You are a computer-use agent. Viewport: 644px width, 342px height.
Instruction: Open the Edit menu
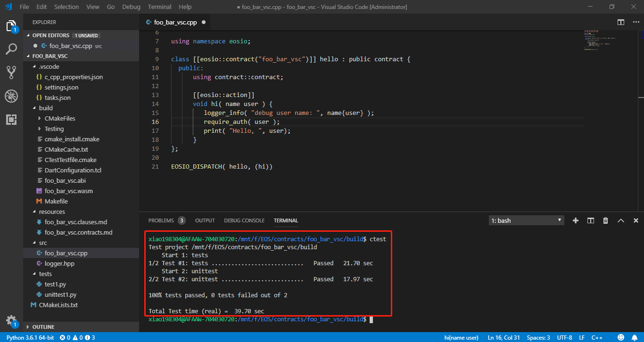(41, 7)
